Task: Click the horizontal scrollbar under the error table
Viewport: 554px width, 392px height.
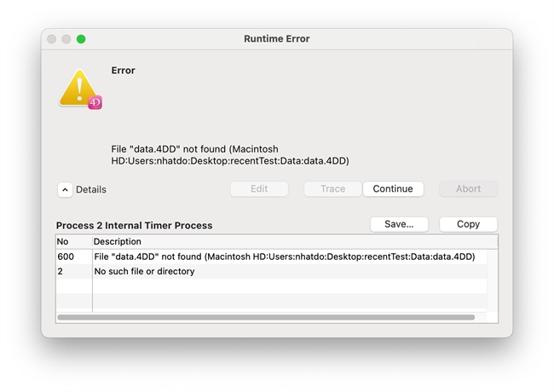Action: [266, 317]
